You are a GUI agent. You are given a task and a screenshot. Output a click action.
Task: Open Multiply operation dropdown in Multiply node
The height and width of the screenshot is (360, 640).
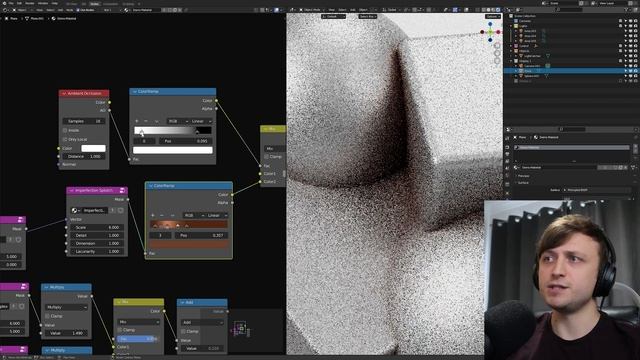pyautogui.click(x=67, y=307)
